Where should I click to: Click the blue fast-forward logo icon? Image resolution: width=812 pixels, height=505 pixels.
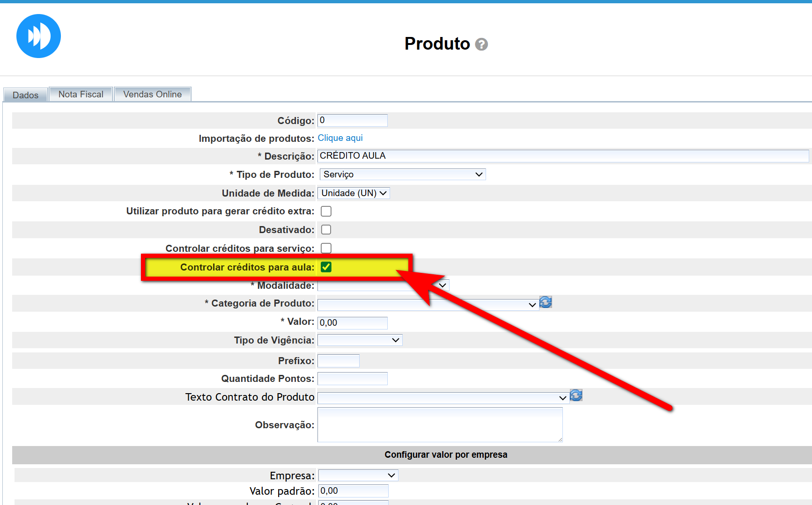38,36
